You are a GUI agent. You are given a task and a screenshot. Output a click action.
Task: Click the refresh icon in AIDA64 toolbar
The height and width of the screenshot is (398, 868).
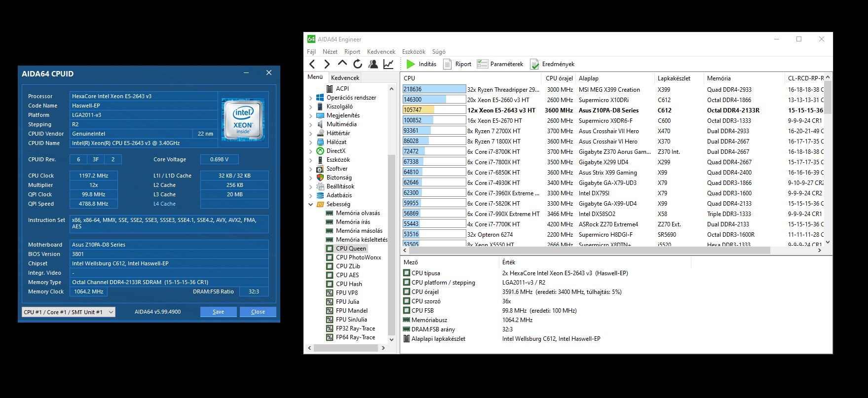click(358, 64)
